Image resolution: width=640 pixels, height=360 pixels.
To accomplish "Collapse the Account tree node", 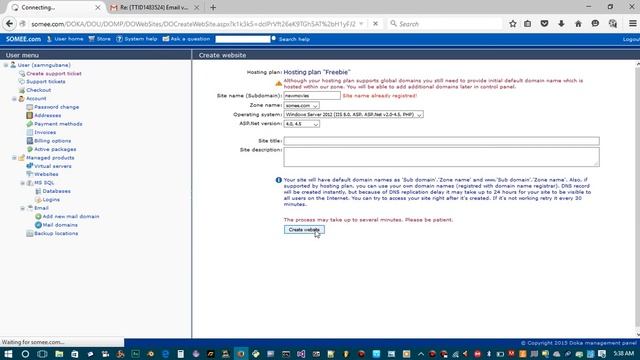I will pos(14,99).
